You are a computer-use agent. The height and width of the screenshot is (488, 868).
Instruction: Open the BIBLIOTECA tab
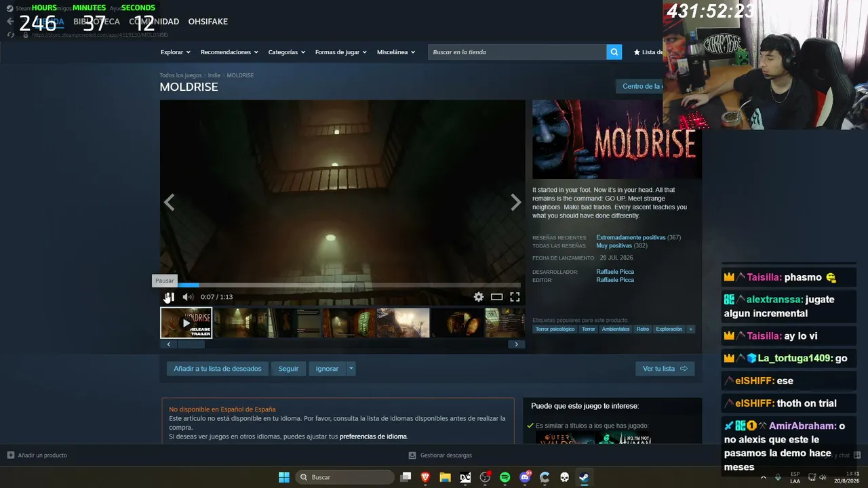pos(96,22)
